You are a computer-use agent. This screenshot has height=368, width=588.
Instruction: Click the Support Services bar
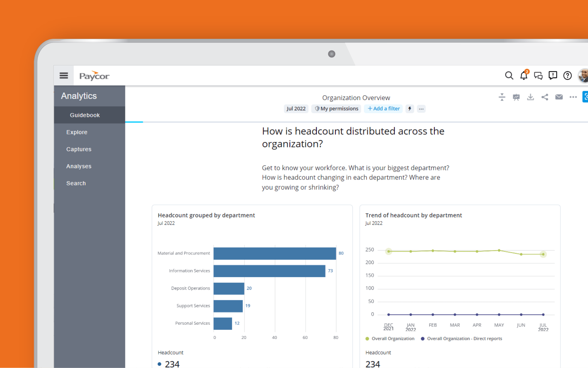(228, 306)
